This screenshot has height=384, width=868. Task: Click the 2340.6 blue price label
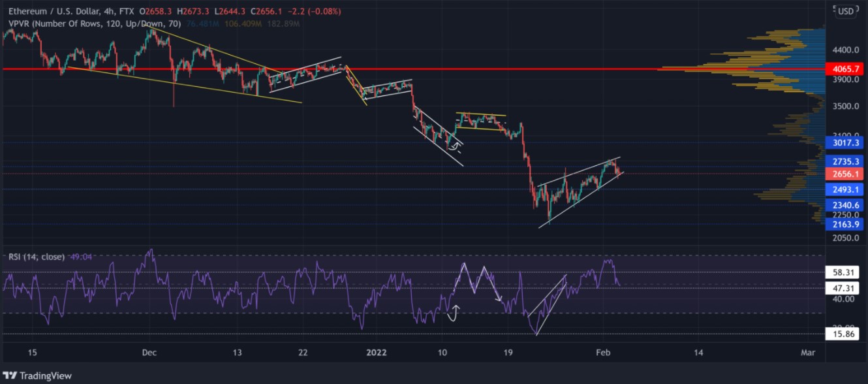[845, 205]
